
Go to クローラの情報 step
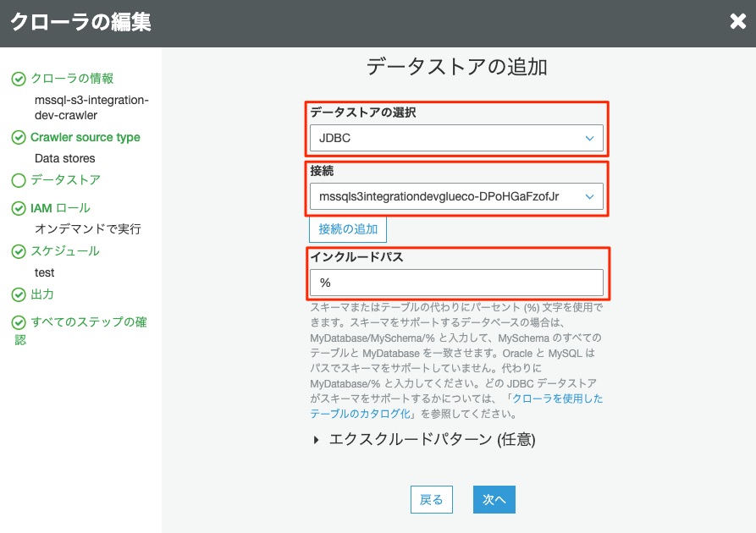[x=72, y=79]
